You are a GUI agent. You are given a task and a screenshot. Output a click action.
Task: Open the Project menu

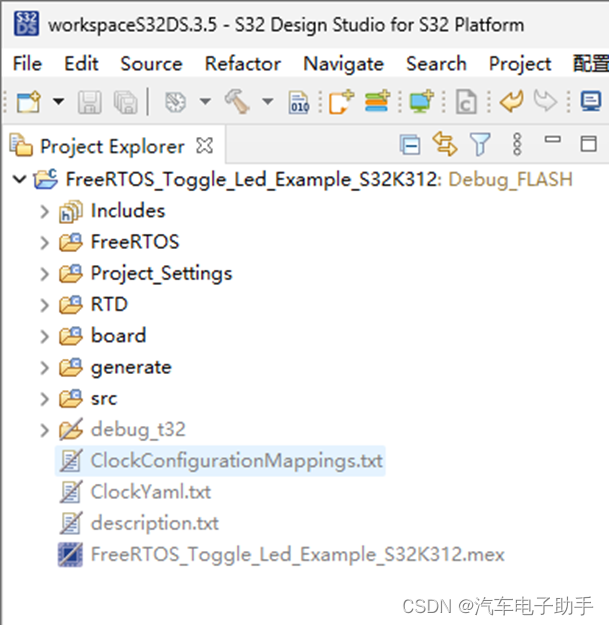pos(520,64)
